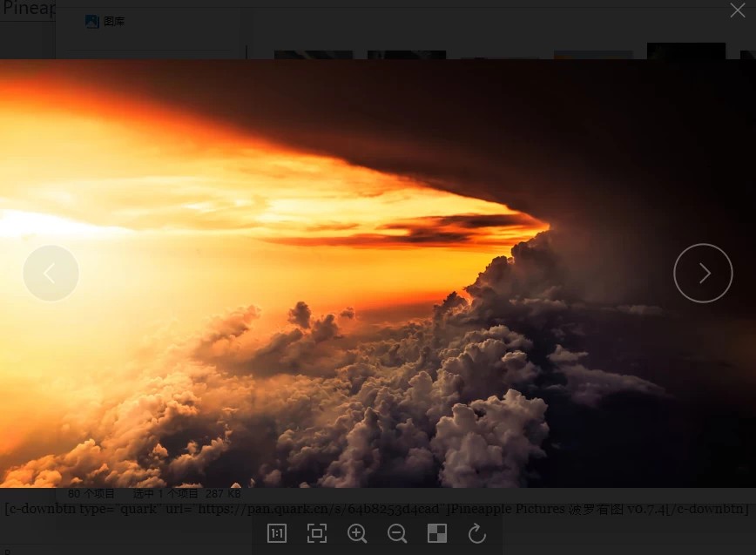Rotate the image clockwise
The image size is (756, 555).
point(476,534)
